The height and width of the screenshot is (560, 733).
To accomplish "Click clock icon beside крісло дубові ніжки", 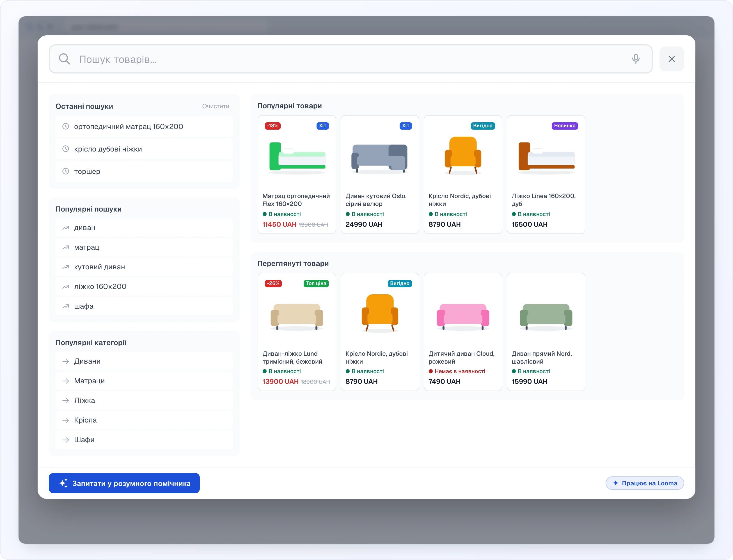I will 66,149.
